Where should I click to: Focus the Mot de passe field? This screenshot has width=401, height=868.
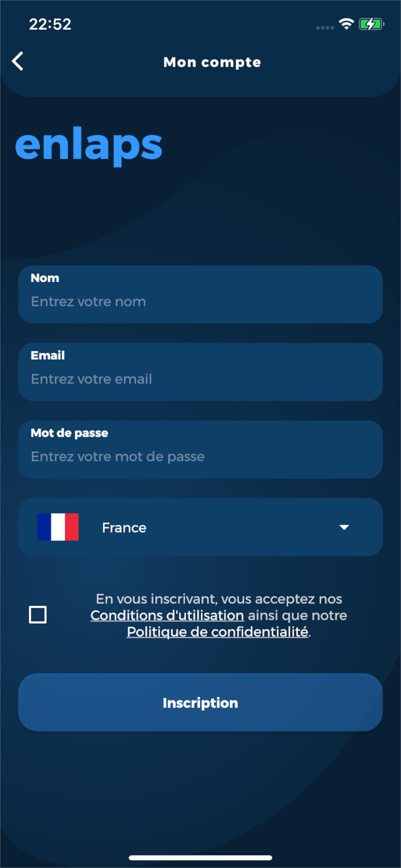pos(200,457)
